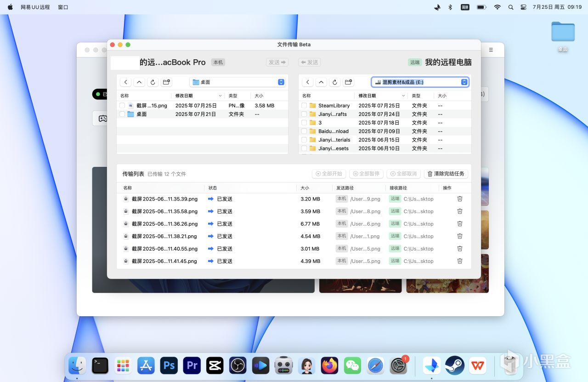
Task: Sort the local file list by 大小 column
Action: 259,96
